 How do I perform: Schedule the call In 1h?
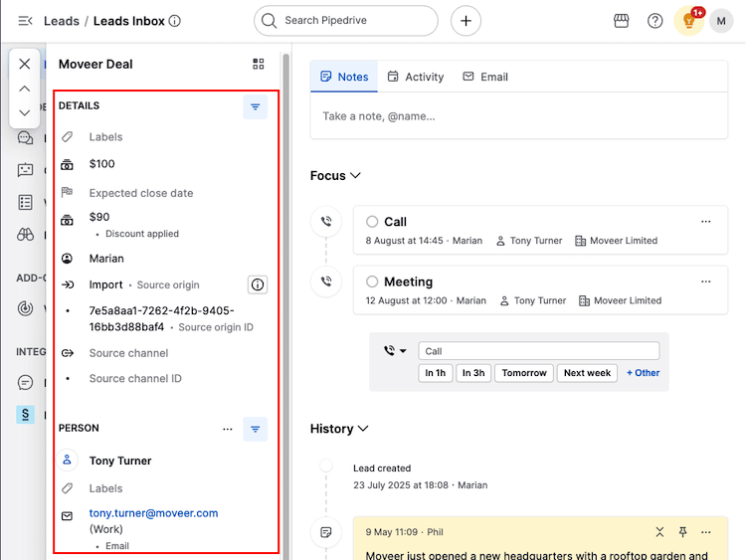[x=436, y=373]
